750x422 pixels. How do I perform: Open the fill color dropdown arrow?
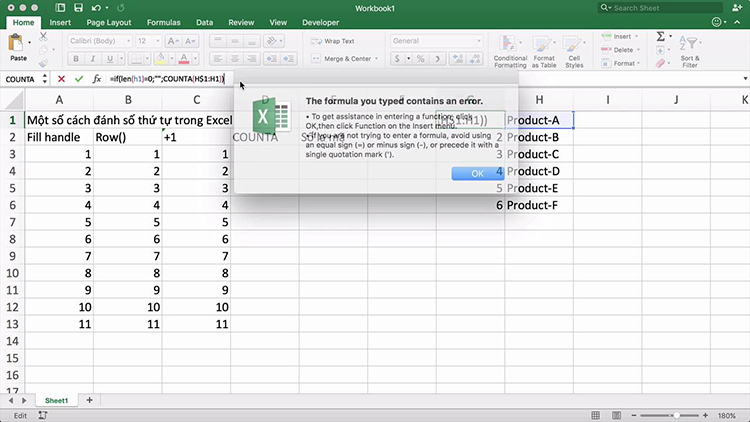[x=171, y=59]
